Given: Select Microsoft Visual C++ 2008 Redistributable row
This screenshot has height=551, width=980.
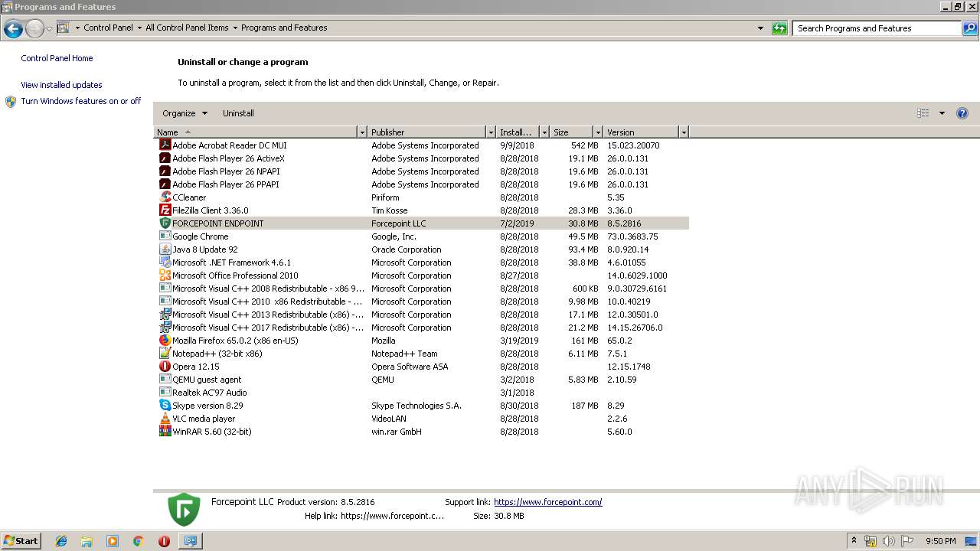Looking at the screenshot, I should tap(421, 289).
